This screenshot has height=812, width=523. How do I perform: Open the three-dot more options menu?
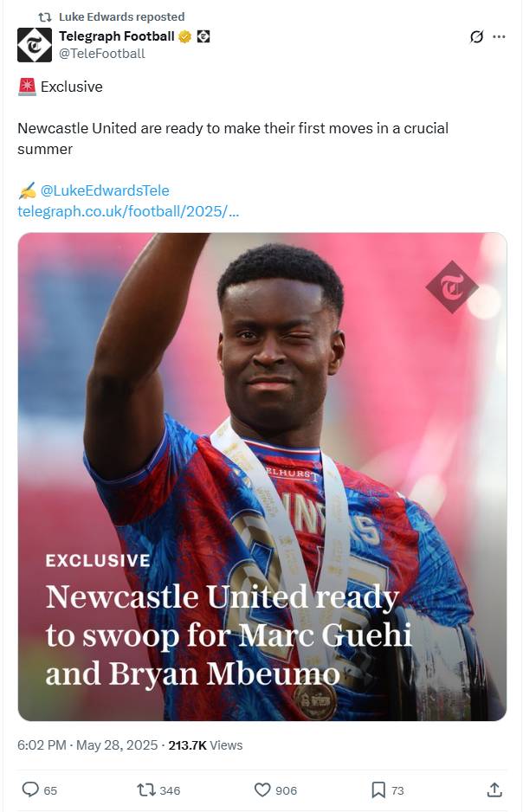click(499, 36)
